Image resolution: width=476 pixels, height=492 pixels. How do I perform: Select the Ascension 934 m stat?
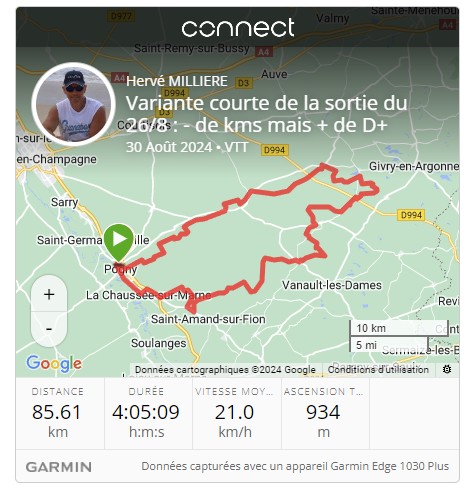coord(323,414)
